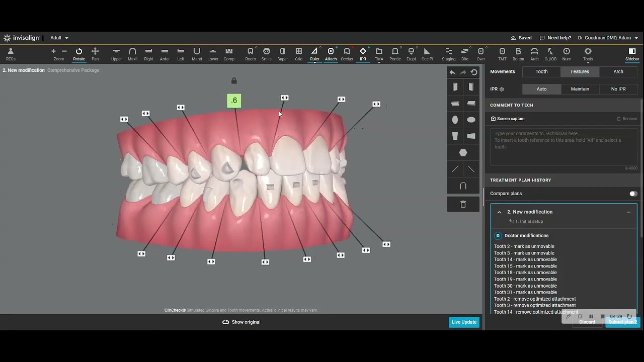644x362 pixels.
Task: Show the Left side view
Action: coord(181,54)
